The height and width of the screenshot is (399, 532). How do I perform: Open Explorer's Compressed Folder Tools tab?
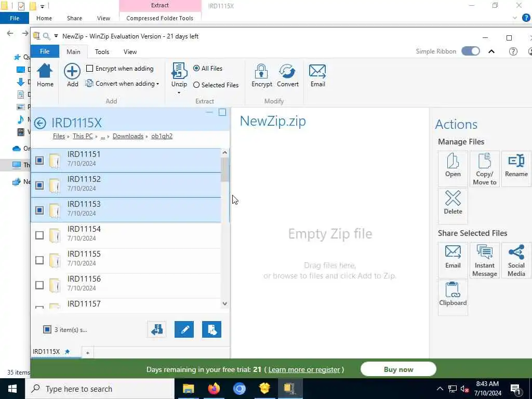(x=160, y=18)
